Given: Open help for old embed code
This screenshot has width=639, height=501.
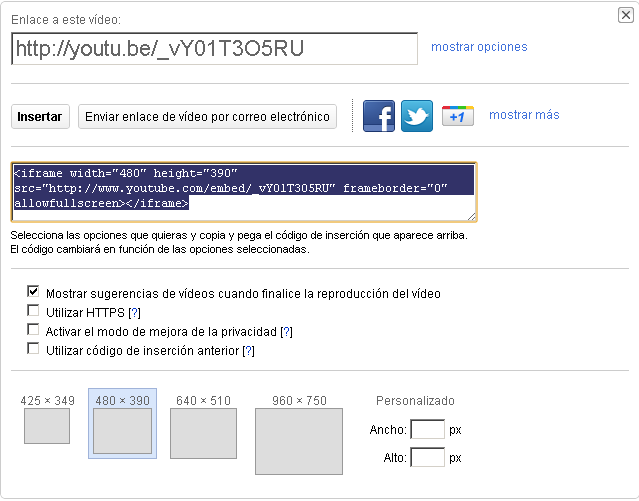Looking at the screenshot, I should pos(248,351).
